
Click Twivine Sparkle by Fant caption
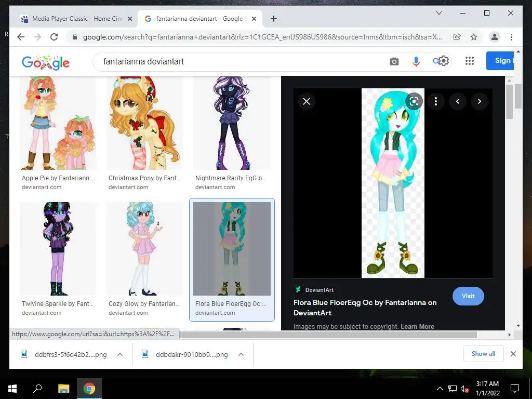click(x=57, y=303)
